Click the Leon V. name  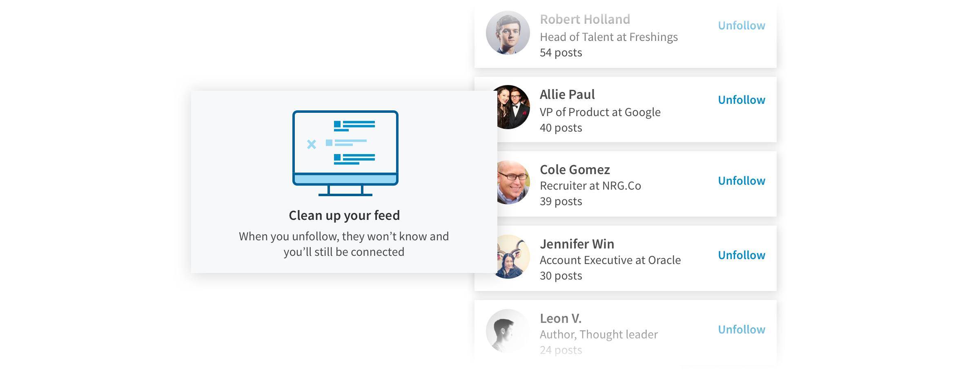click(x=561, y=318)
